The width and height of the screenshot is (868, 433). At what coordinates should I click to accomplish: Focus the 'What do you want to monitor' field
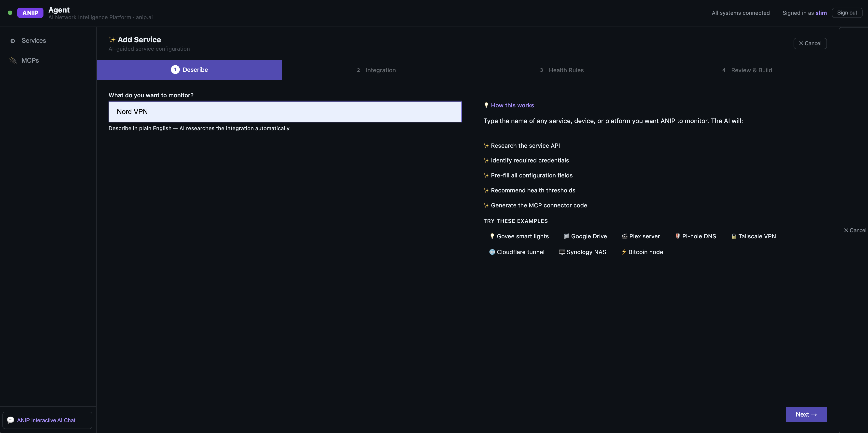[285, 112]
